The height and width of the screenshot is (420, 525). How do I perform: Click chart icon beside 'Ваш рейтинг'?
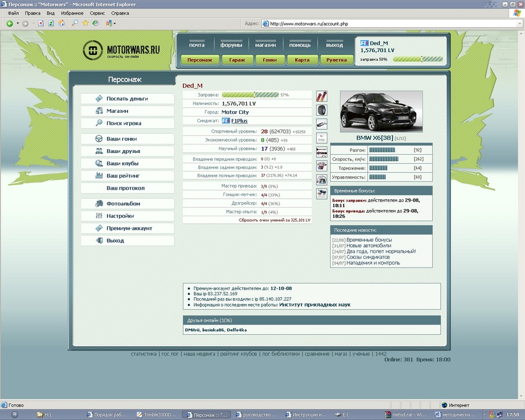point(99,176)
